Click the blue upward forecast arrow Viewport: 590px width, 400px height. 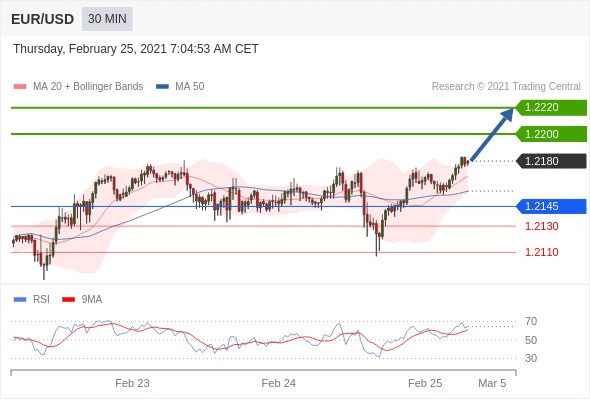tap(492, 134)
